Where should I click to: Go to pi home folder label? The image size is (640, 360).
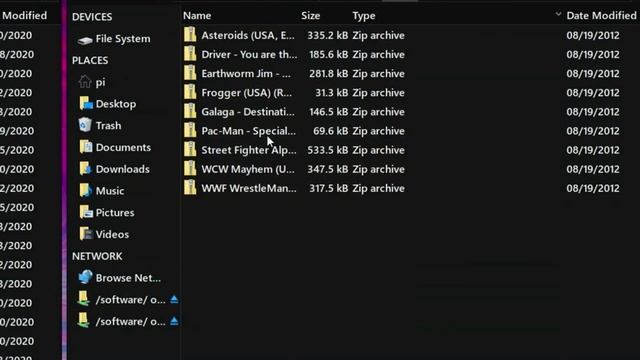(100, 82)
